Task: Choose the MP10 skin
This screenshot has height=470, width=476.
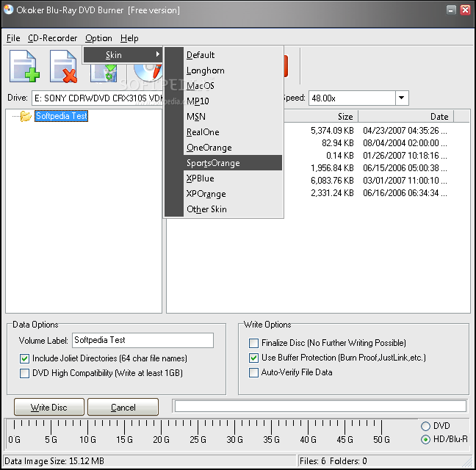Action: [233, 101]
